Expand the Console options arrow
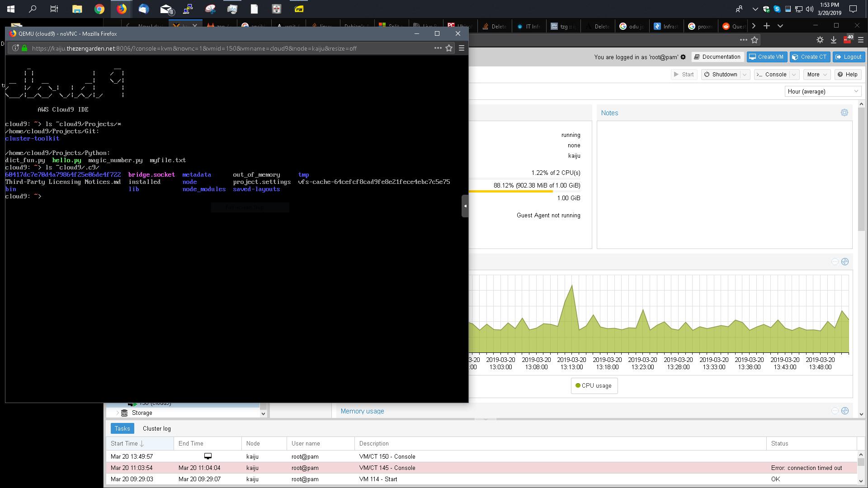The image size is (868, 488). [x=794, y=75]
